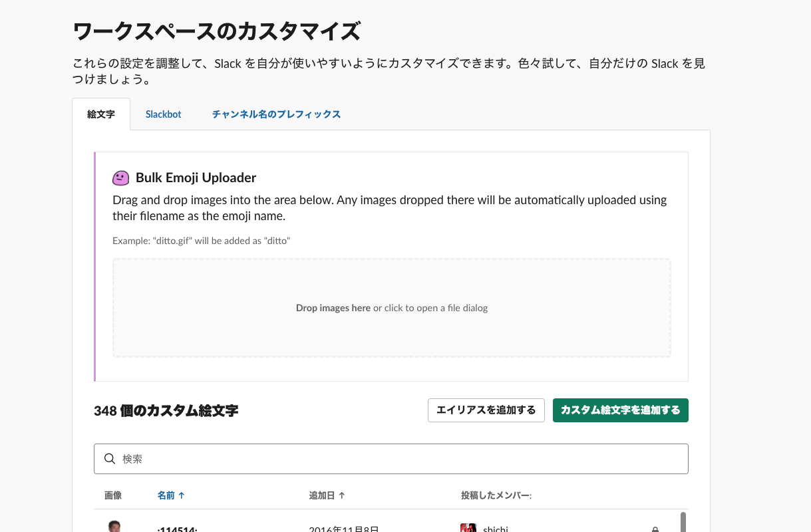Switch to the 絵文字 tab
811x532 pixels.
pos(100,114)
